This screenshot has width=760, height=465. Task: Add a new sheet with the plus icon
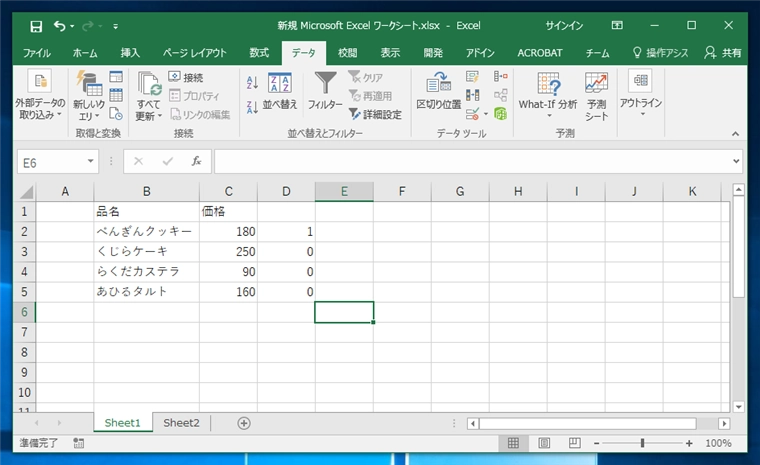(244, 423)
